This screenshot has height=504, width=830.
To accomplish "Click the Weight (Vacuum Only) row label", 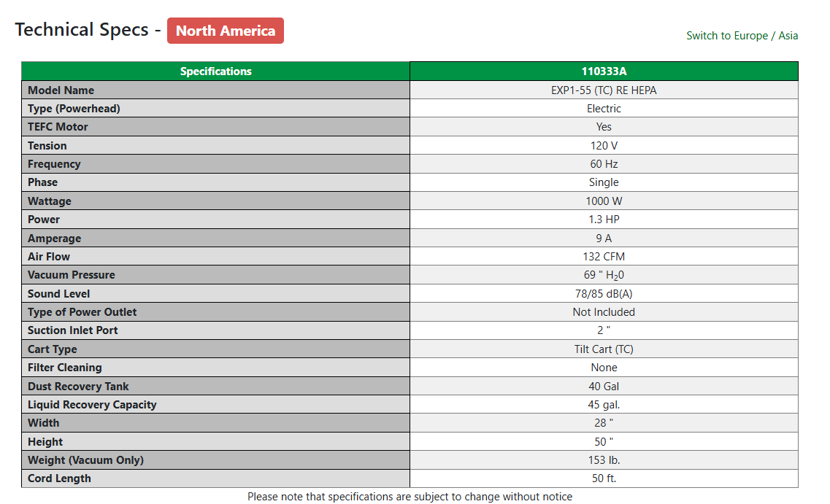I will tap(85, 460).
